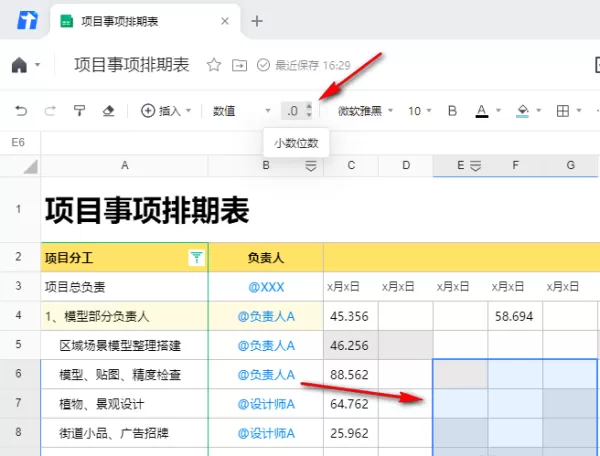
Task: Select the cell containing 64.762
Action: [351, 404]
